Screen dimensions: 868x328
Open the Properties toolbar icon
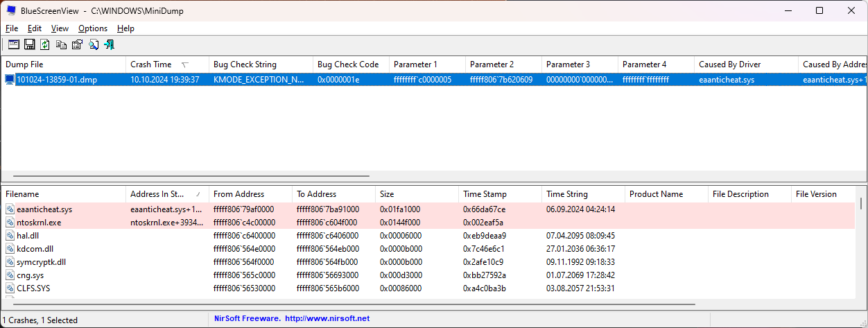[77, 44]
